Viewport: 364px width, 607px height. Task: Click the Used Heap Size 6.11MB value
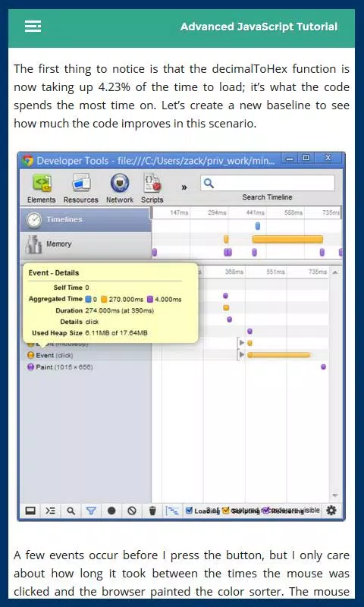tap(116, 333)
